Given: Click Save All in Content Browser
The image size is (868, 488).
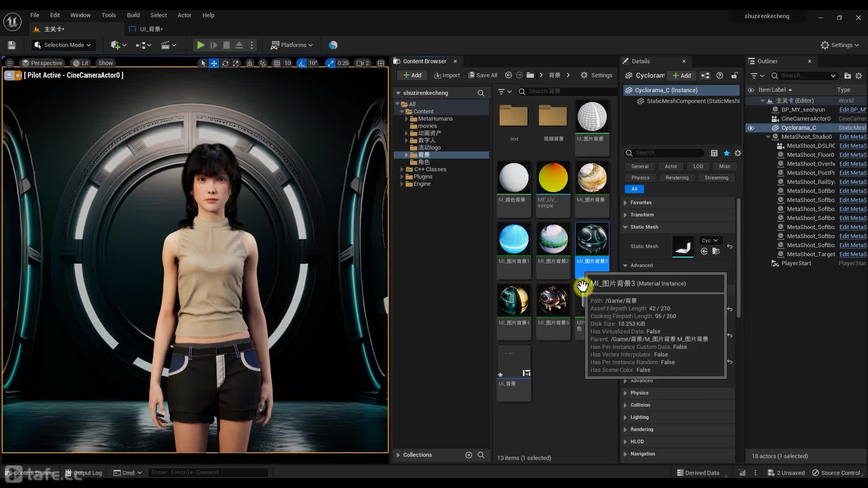Looking at the screenshot, I should click(483, 75).
